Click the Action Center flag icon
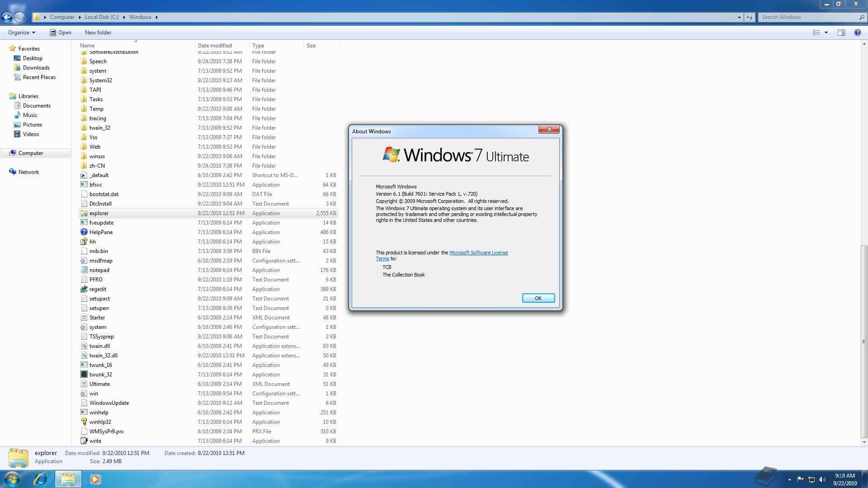Viewport: 868px width, 488px height. tap(800, 479)
